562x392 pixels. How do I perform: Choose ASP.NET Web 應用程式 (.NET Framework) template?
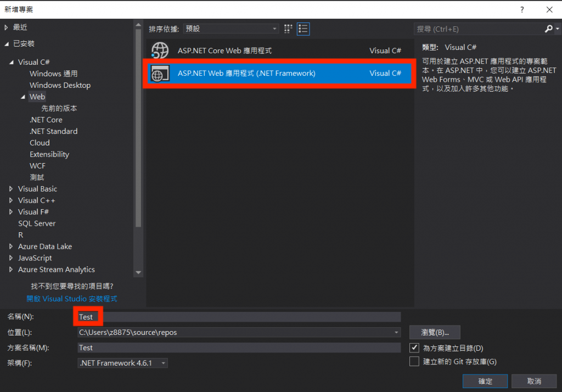point(279,73)
